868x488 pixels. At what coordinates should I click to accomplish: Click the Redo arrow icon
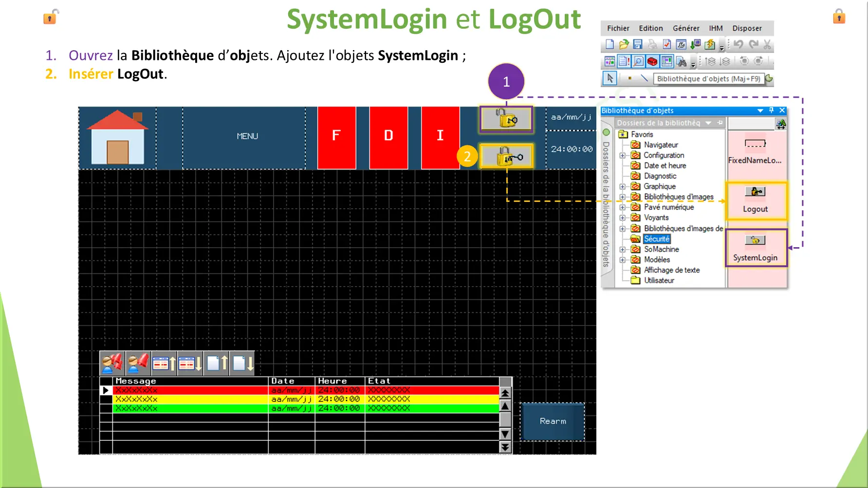tap(753, 45)
